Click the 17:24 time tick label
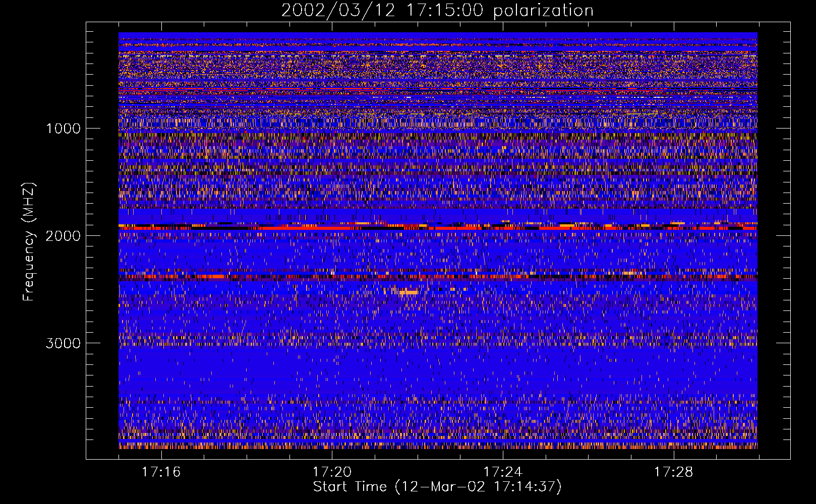This screenshot has height=504, width=816. [x=503, y=472]
